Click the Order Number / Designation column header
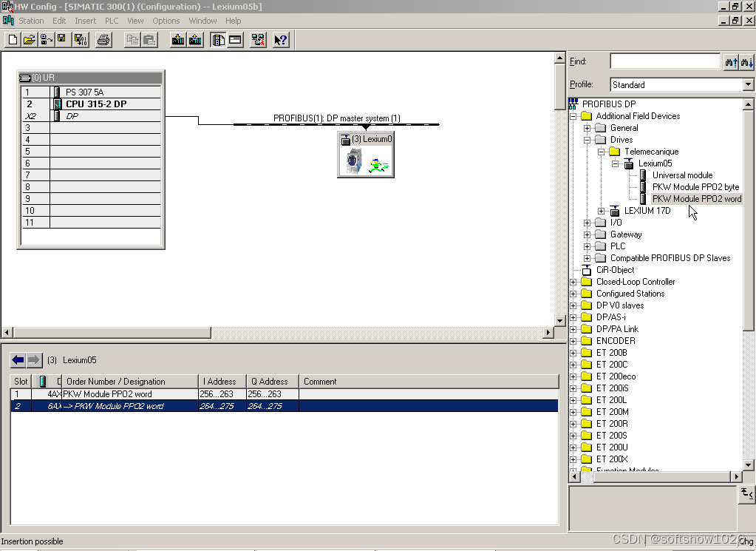 (x=130, y=381)
